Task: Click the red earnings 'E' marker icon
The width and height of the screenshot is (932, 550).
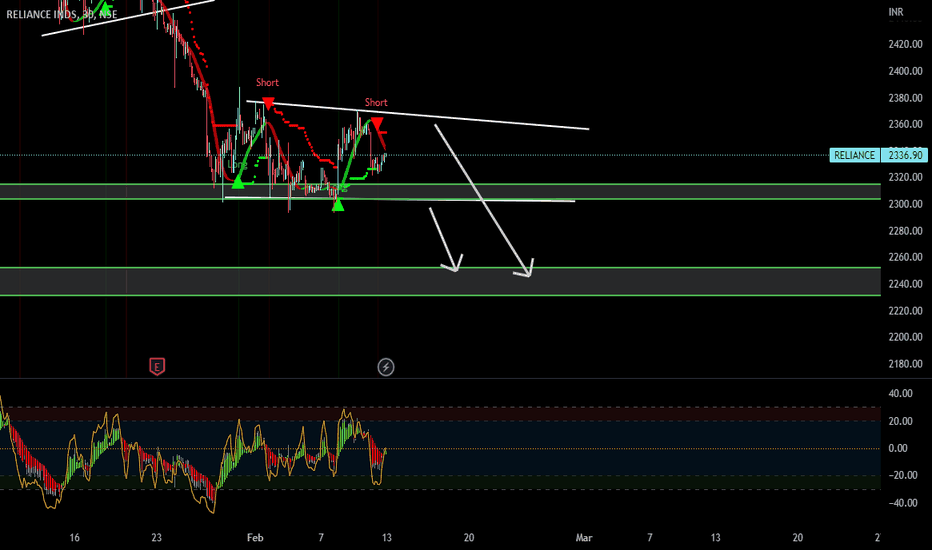Action: click(157, 367)
